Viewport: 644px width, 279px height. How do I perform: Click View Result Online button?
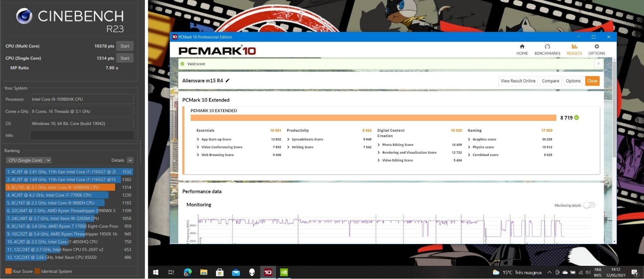click(x=518, y=81)
